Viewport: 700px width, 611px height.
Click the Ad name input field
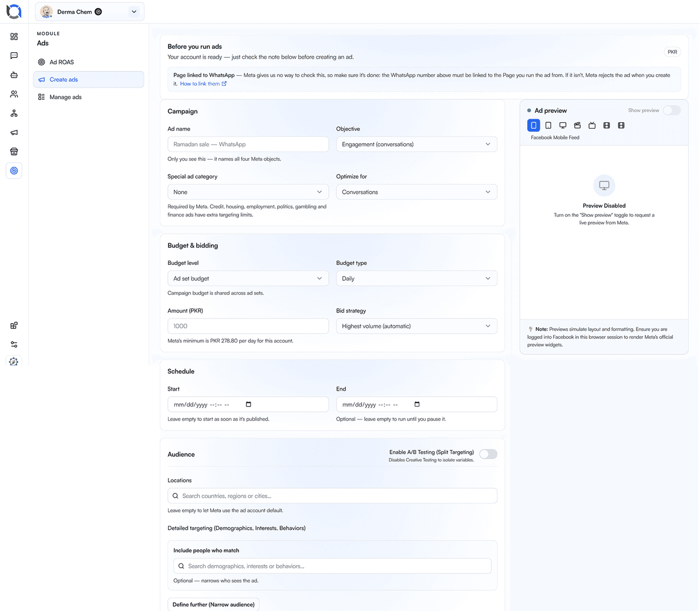[x=248, y=145]
